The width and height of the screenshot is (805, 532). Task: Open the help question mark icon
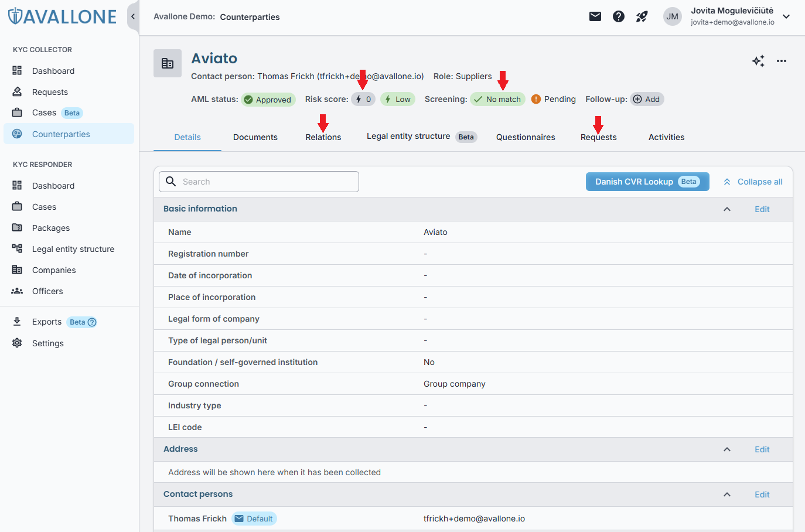click(619, 16)
